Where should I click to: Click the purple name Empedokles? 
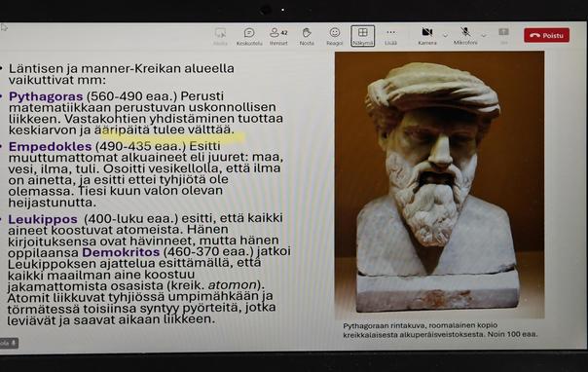[50, 146]
